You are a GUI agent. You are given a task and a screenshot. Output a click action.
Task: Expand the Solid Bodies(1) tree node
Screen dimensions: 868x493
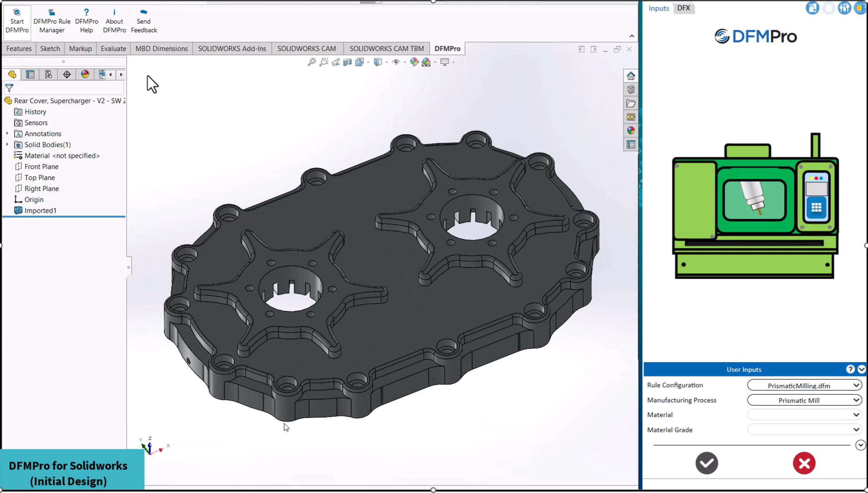coord(7,144)
